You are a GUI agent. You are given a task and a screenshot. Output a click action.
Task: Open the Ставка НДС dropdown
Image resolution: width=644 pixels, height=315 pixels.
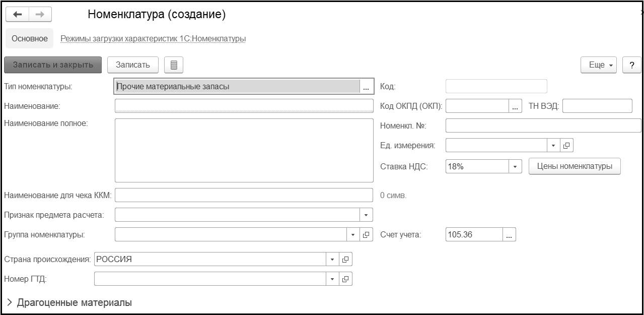coord(515,166)
